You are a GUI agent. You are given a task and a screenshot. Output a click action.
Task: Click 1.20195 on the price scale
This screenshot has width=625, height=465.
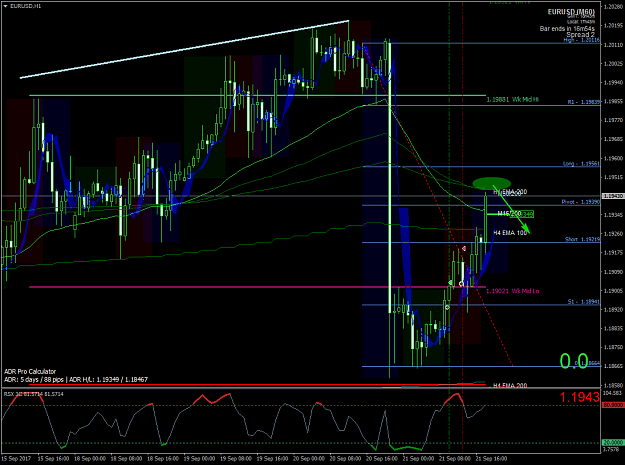point(613,26)
